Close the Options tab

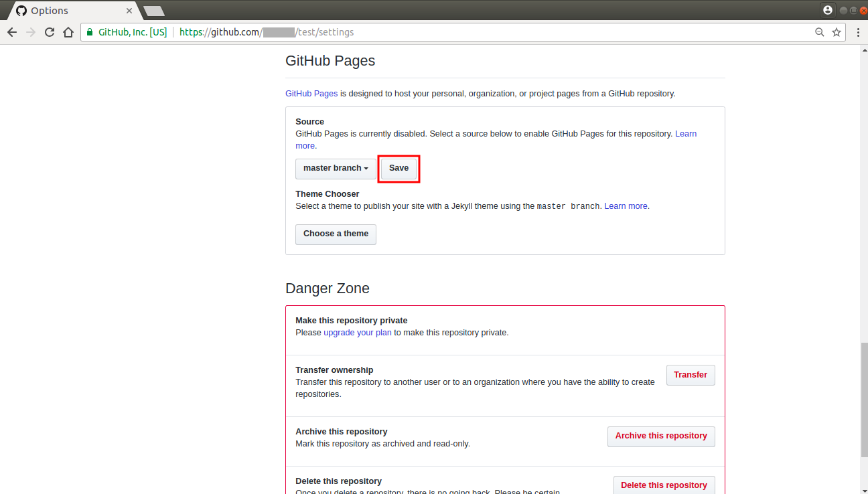coord(129,11)
